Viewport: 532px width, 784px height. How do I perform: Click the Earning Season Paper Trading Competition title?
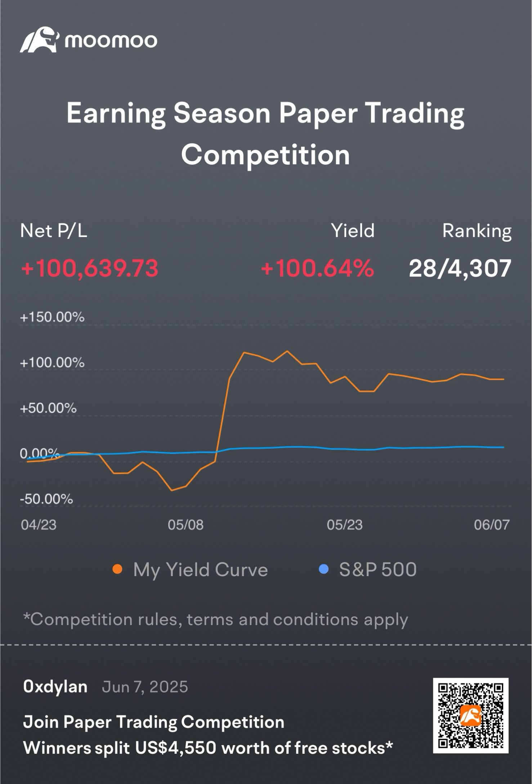click(266, 134)
